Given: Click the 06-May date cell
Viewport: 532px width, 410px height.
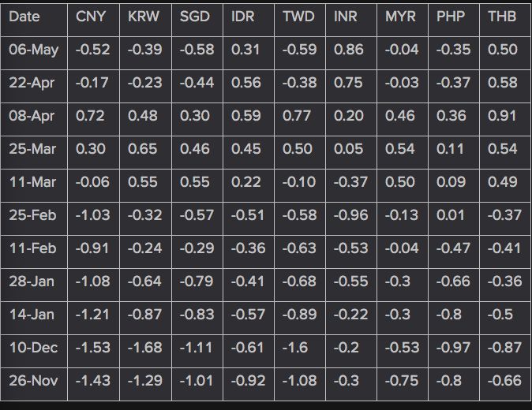Looking at the screenshot, I should tap(34, 50).
